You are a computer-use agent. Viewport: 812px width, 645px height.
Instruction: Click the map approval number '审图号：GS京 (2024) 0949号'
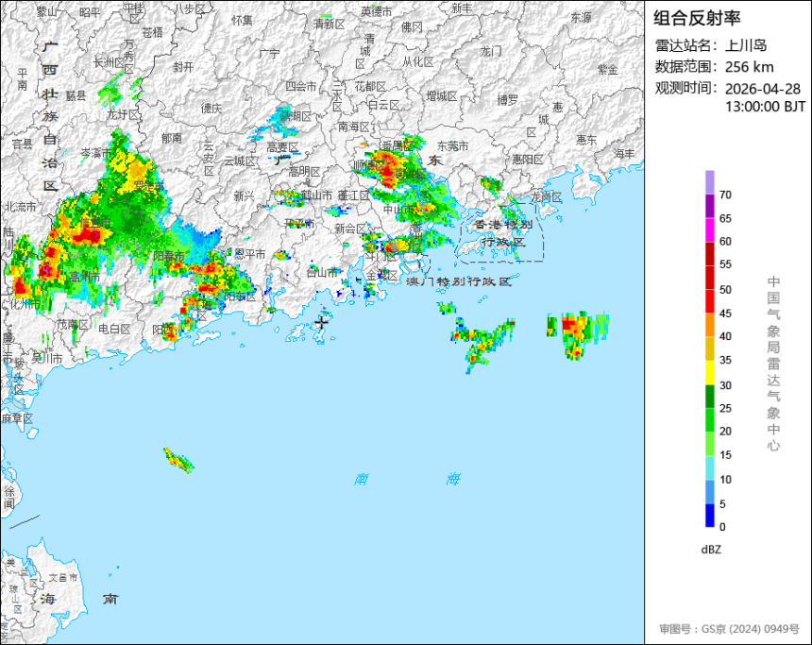pyautogui.click(x=729, y=629)
